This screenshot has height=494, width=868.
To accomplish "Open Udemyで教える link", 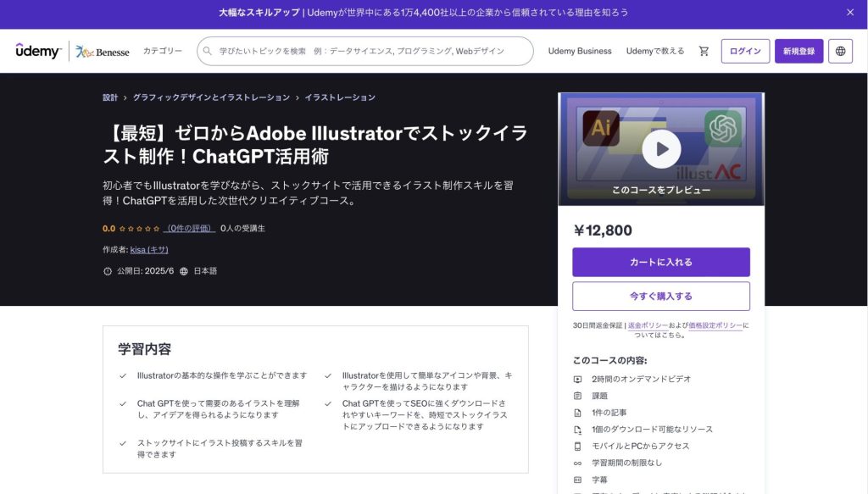I will click(x=655, y=51).
